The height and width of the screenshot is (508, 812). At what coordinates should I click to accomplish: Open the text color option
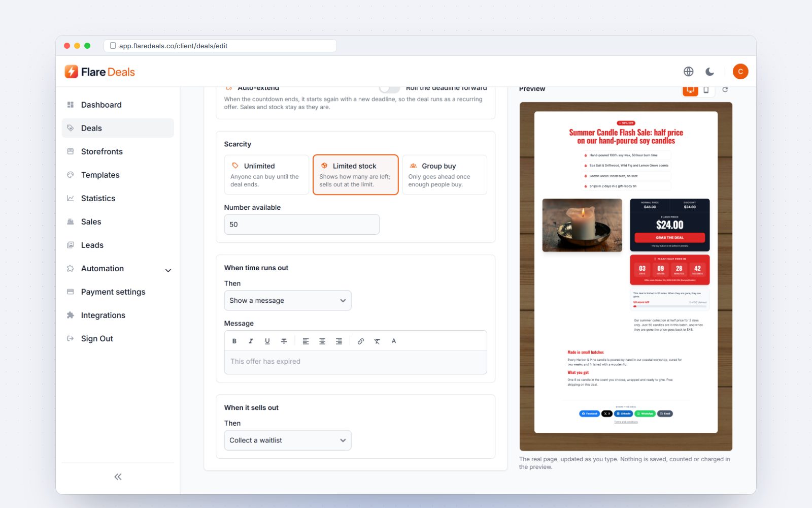pyautogui.click(x=394, y=341)
